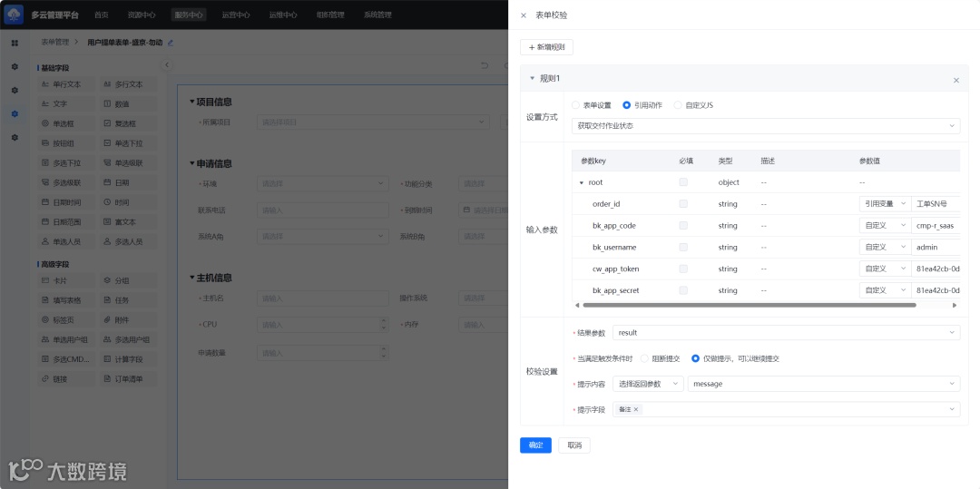Click the grid icon in left sidebar
The image size is (980, 489).
[x=15, y=43]
